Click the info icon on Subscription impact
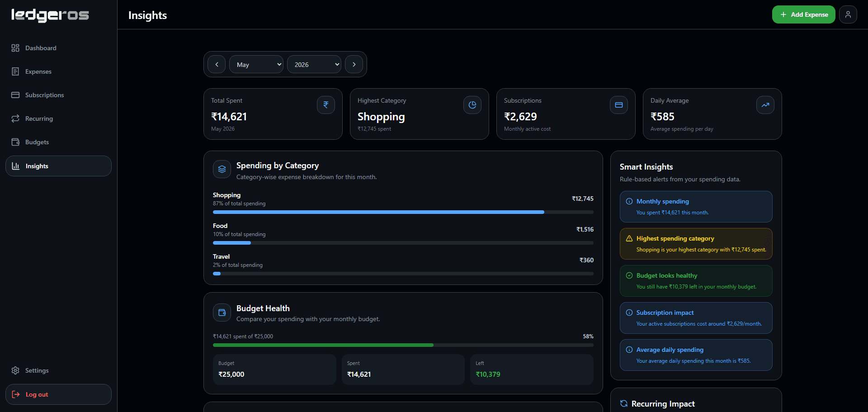 click(629, 313)
